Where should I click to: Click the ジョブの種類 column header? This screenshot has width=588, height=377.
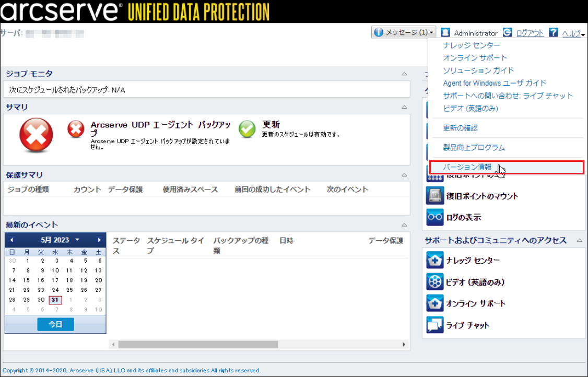28,190
